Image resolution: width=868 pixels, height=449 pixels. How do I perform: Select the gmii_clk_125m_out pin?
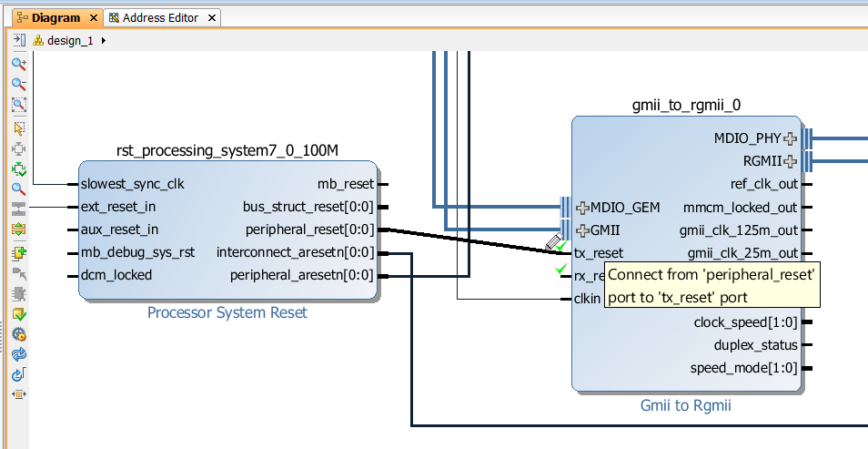coord(739,230)
